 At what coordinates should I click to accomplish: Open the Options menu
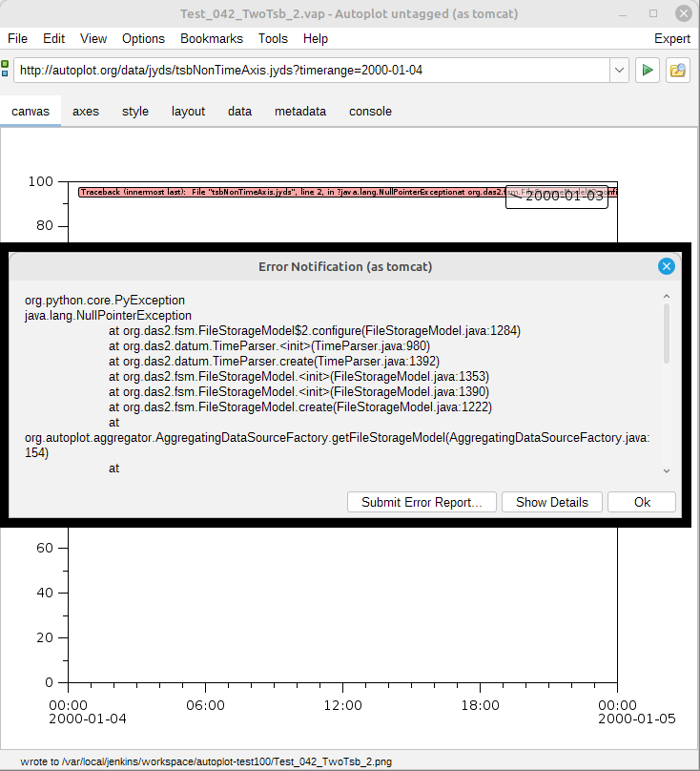(x=143, y=38)
